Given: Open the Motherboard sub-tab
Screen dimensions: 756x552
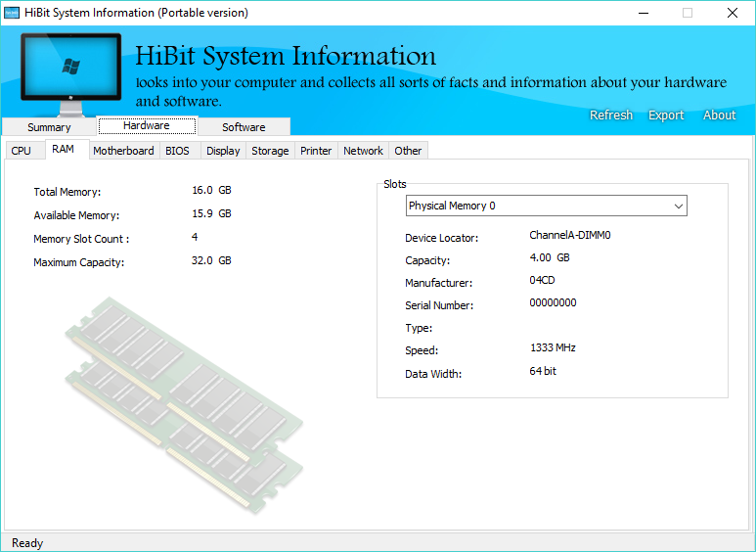Looking at the screenshot, I should pyautogui.click(x=123, y=151).
